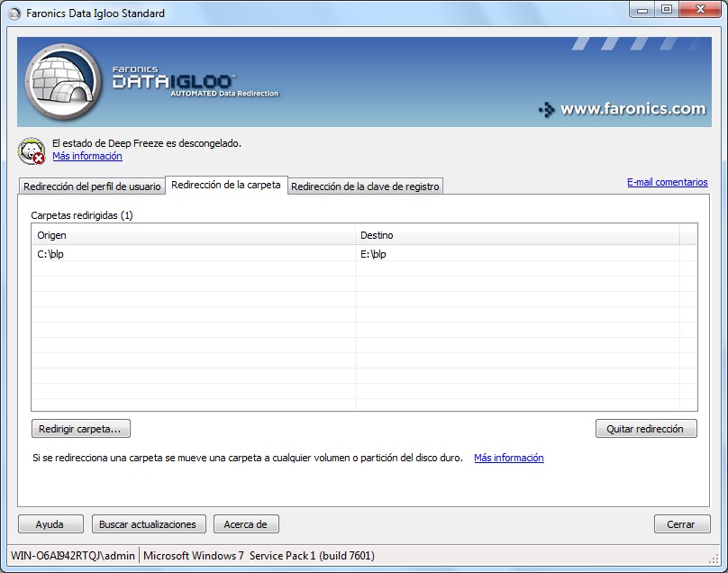Minimize the Data Igloo window

(x=642, y=10)
